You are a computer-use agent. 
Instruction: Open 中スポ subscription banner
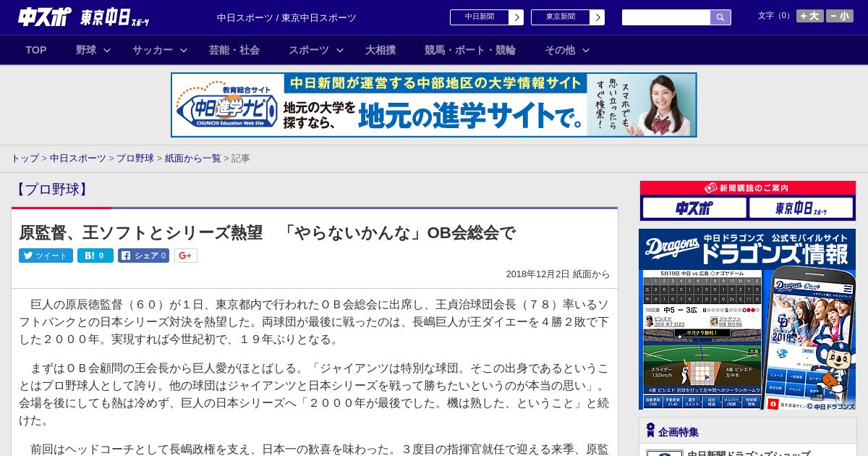pyautogui.click(x=694, y=208)
